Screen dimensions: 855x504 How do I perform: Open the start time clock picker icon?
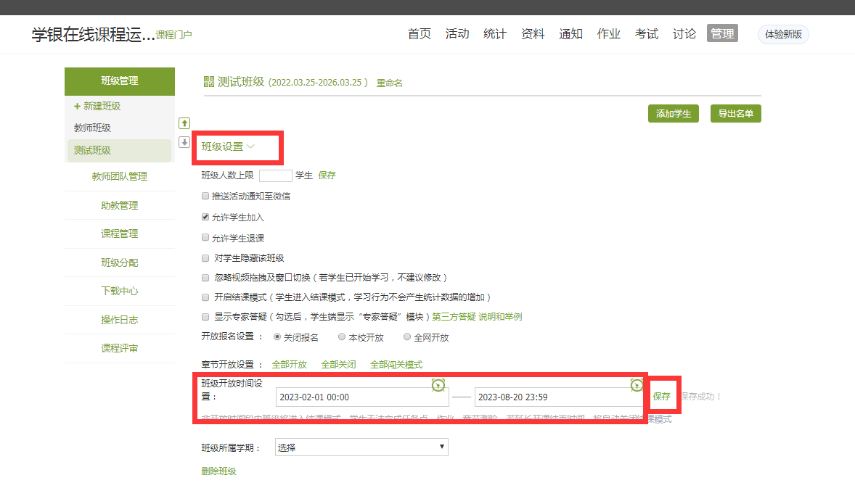(x=438, y=385)
